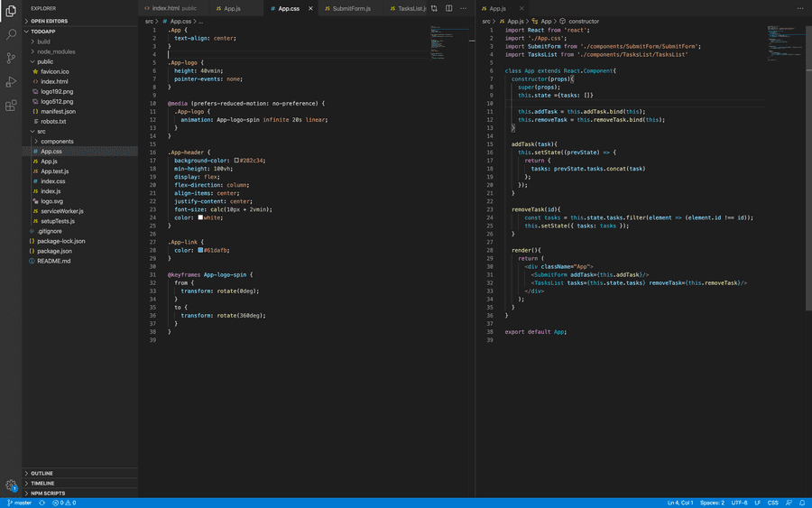Open the Run and Debug view
Image resolution: width=812 pixels, height=508 pixels.
pos(11,81)
